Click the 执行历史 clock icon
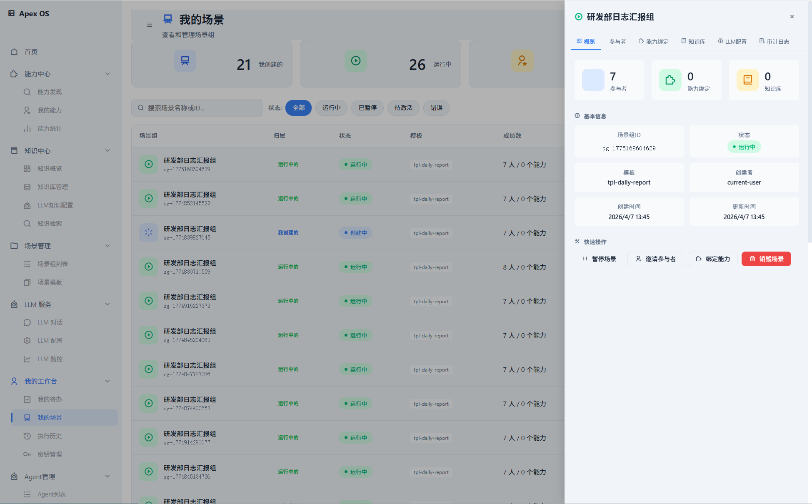The image size is (812, 504). (x=27, y=436)
